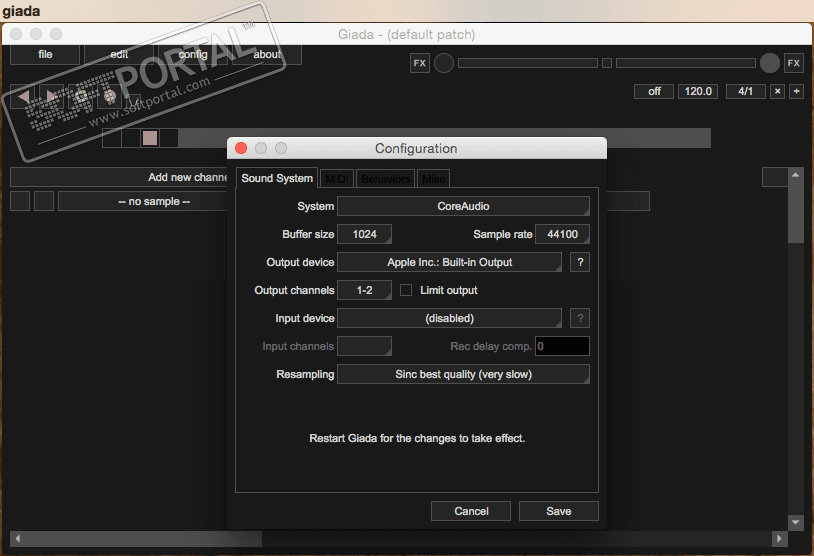Open the file menu
814x556 pixels.
click(45, 55)
